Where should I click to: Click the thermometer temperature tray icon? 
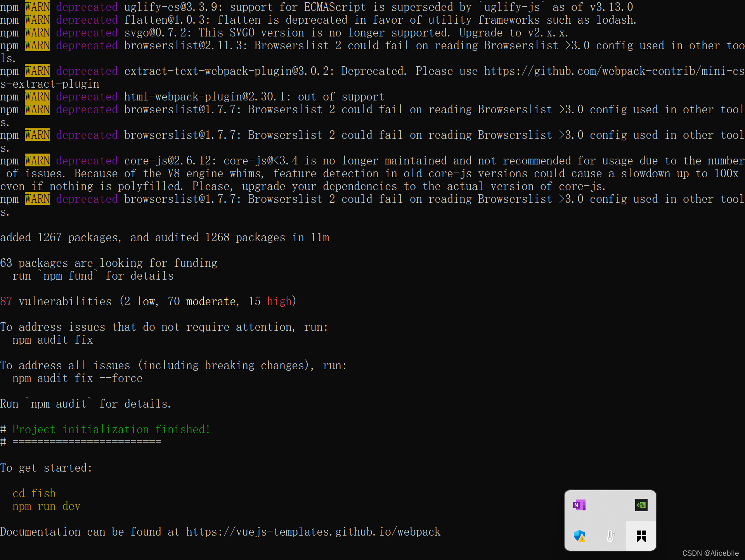point(610,536)
